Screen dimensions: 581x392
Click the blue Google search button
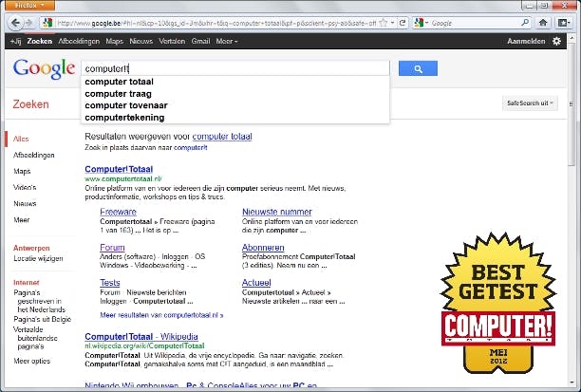pos(418,68)
